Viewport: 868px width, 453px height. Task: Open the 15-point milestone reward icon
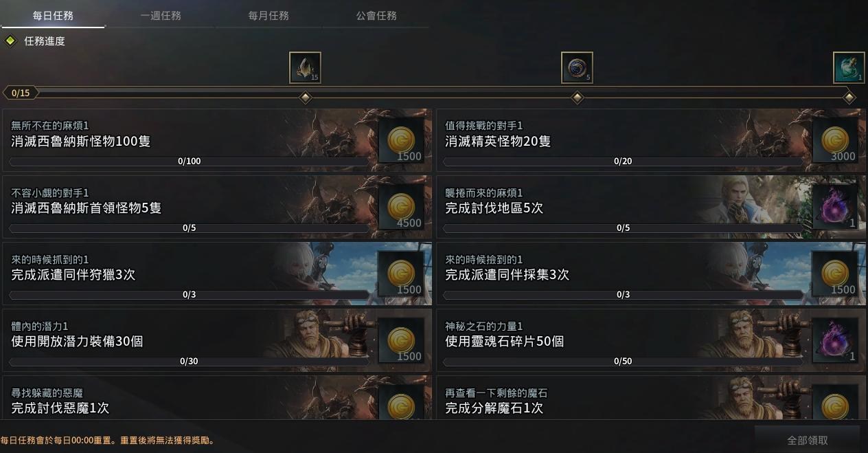(305, 67)
